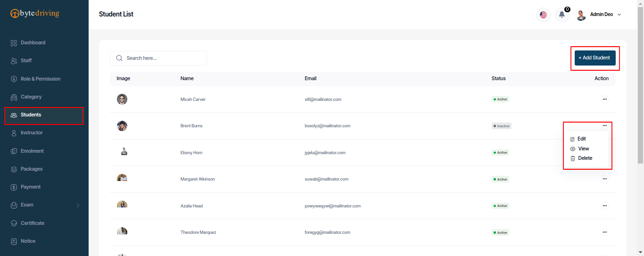This screenshot has height=256, width=644.
Task: Click Margaret Atkinson's profile image
Action: (122, 178)
